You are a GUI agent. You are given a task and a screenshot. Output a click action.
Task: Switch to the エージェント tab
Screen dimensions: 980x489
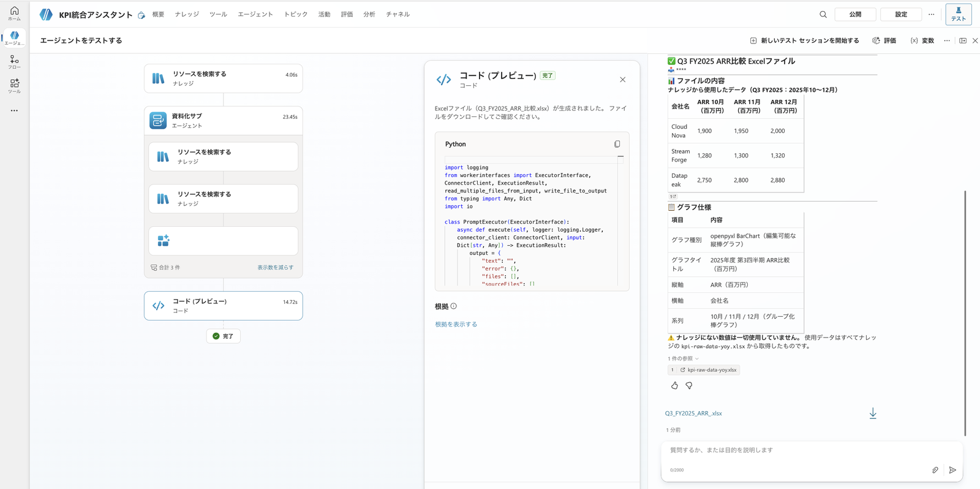tap(255, 14)
